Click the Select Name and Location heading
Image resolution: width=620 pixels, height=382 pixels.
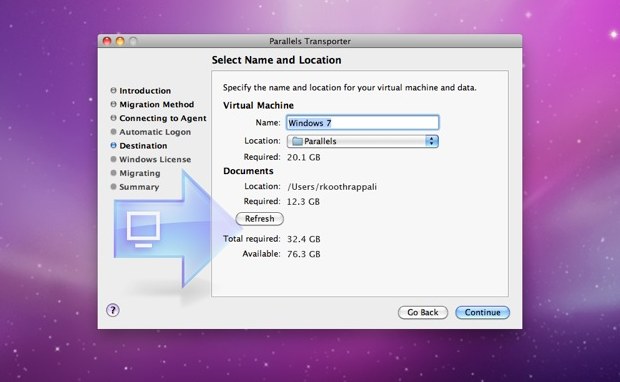(x=276, y=60)
